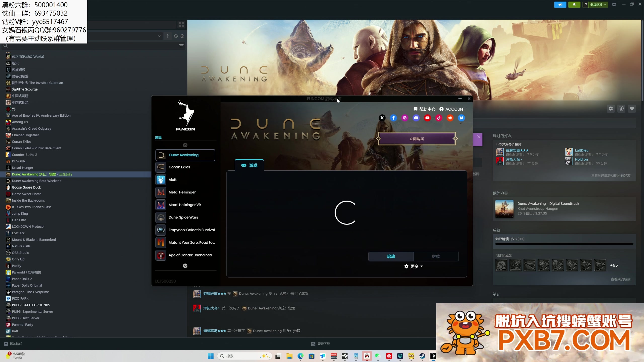Open Funcom's X (Twitter) page icon
This screenshot has width=644, height=362.
click(382, 118)
